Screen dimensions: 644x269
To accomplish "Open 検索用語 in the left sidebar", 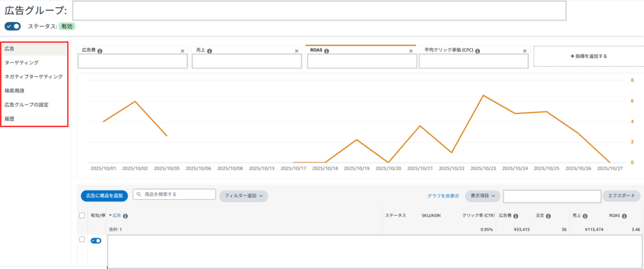I will click(14, 91).
